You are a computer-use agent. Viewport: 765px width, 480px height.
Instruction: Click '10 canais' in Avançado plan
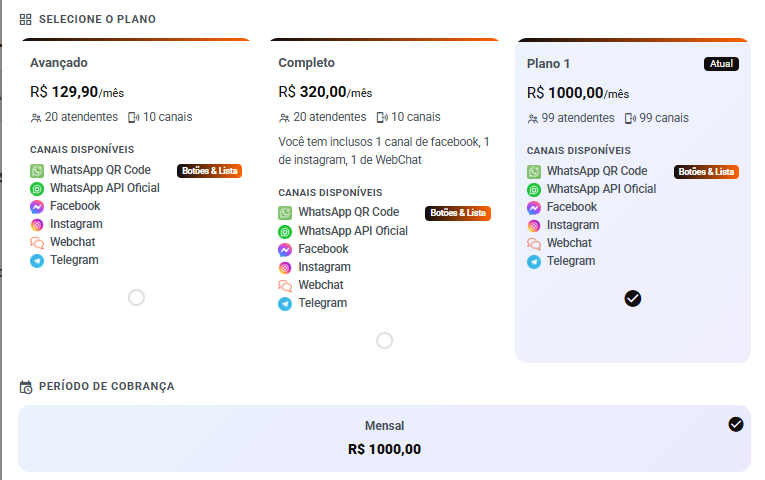[x=167, y=117]
